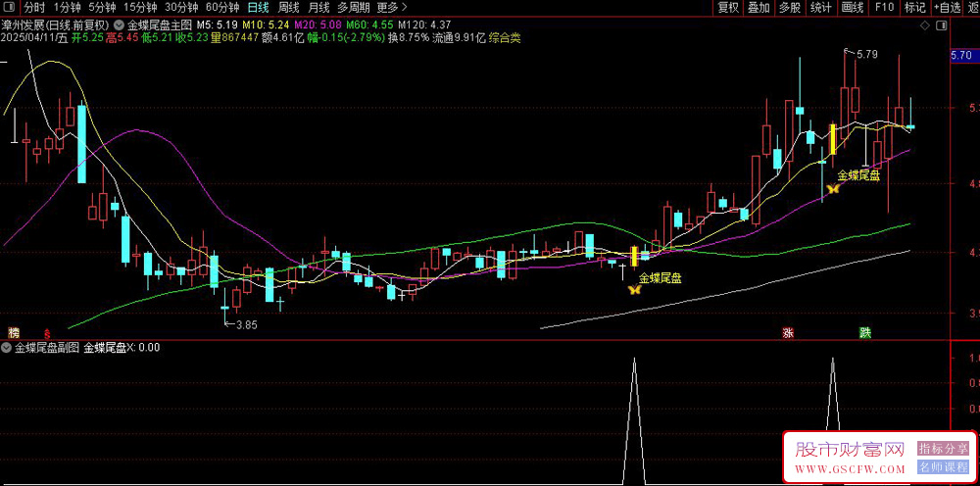Open the 统计 statistics tool
Screen dimensions: 980x486
pyautogui.click(x=820, y=8)
